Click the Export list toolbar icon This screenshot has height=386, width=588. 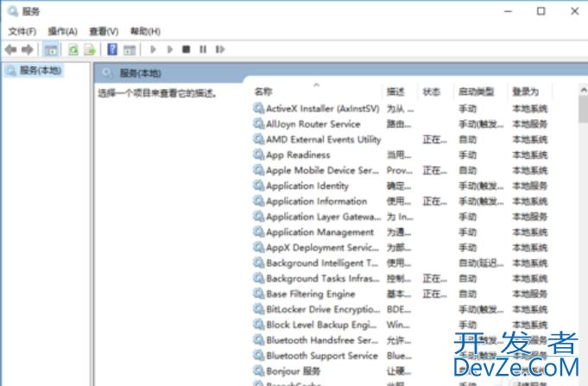pos(90,49)
